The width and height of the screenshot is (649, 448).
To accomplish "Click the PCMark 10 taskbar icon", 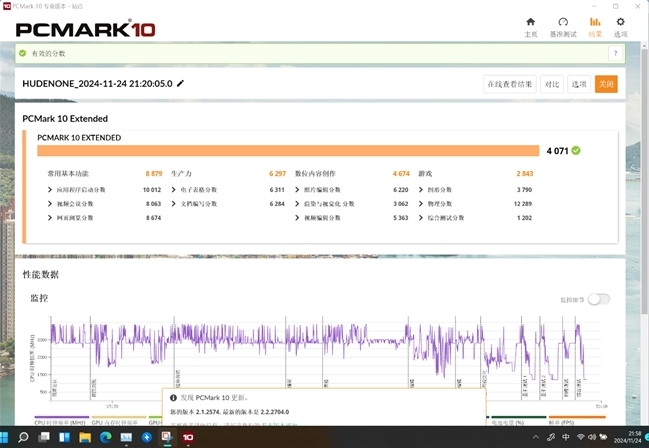I will (188, 437).
